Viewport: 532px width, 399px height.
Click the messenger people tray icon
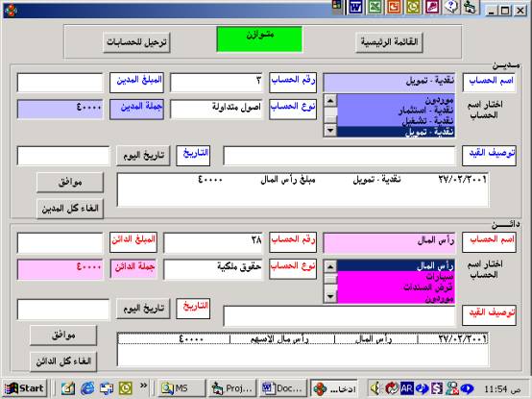pos(452,388)
